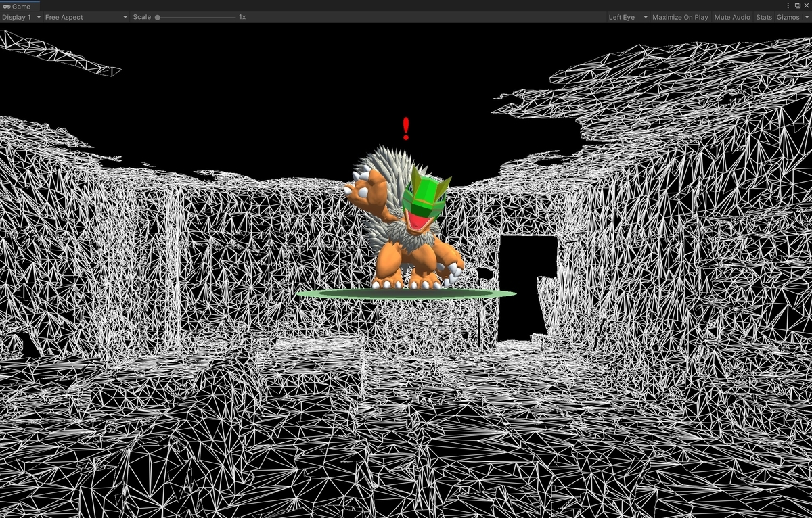
Task: Toggle Mute Audio
Action: 732,17
